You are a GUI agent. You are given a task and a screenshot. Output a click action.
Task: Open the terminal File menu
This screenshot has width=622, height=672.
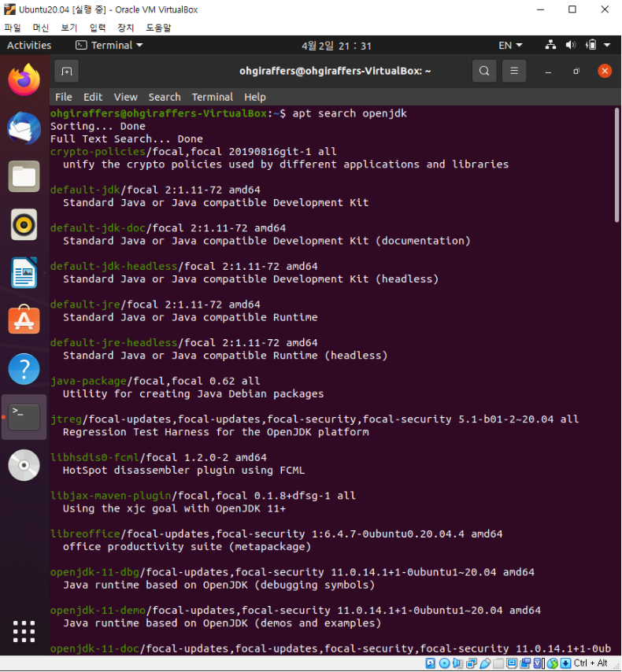64,98
